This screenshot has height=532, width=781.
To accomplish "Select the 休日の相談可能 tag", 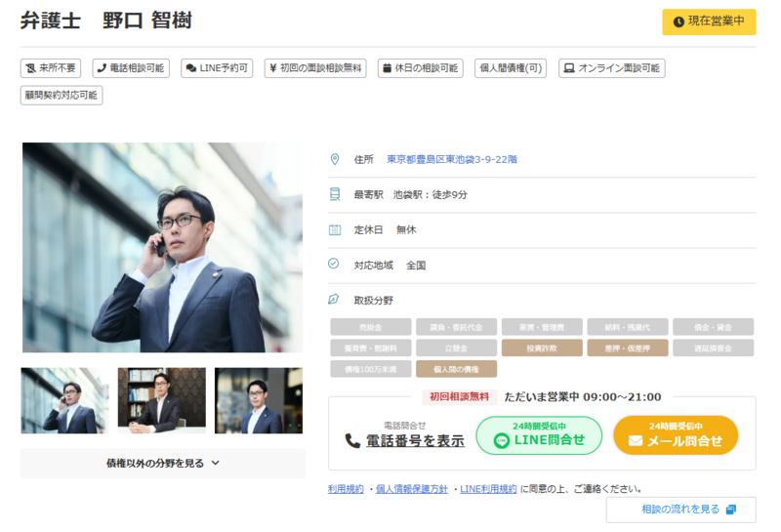I will point(421,68).
